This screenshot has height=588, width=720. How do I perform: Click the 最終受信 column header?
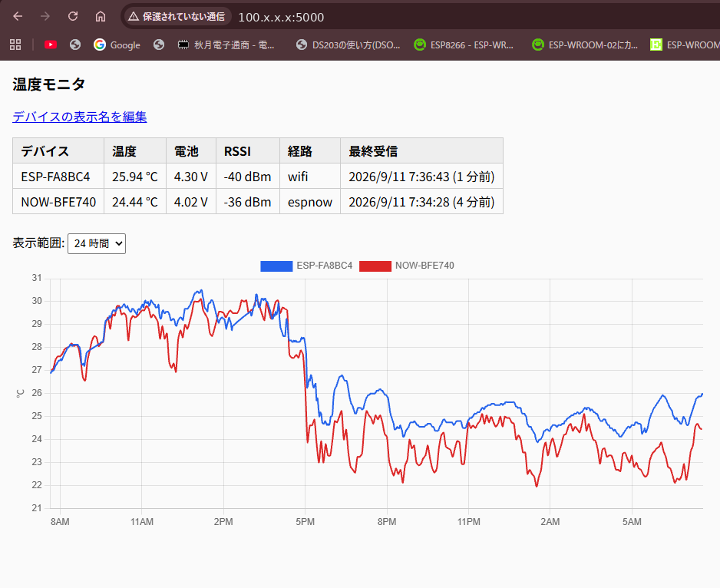(421, 150)
